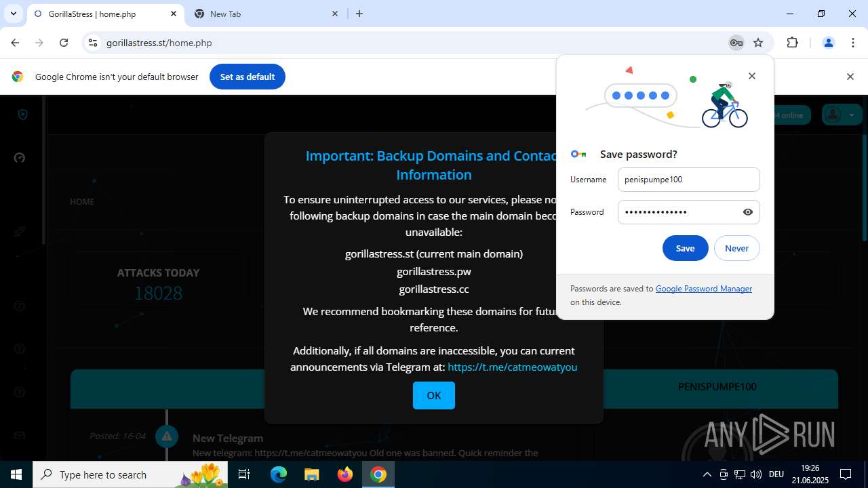Open the network icon in system tray
Viewport: 868px width, 488px height.
coord(740,474)
